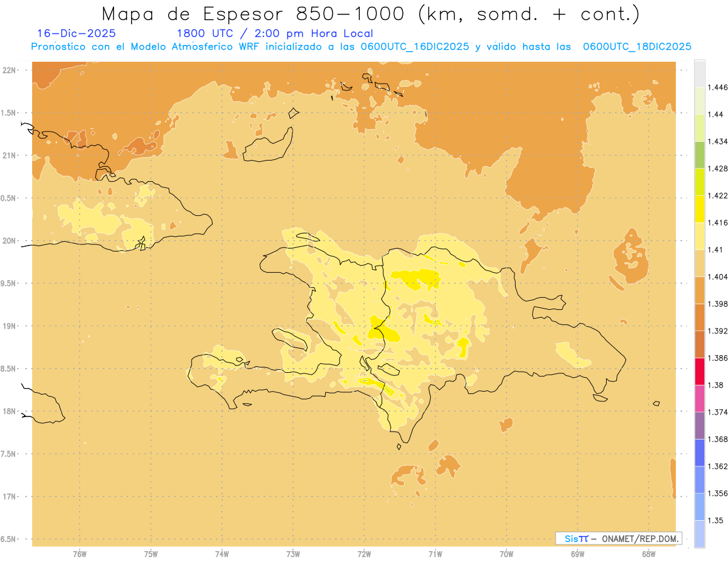The width and height of the screenshot is (728, 562).
Task: Click the blue swatch between 1.362 and 1.368
Action: 699,452
